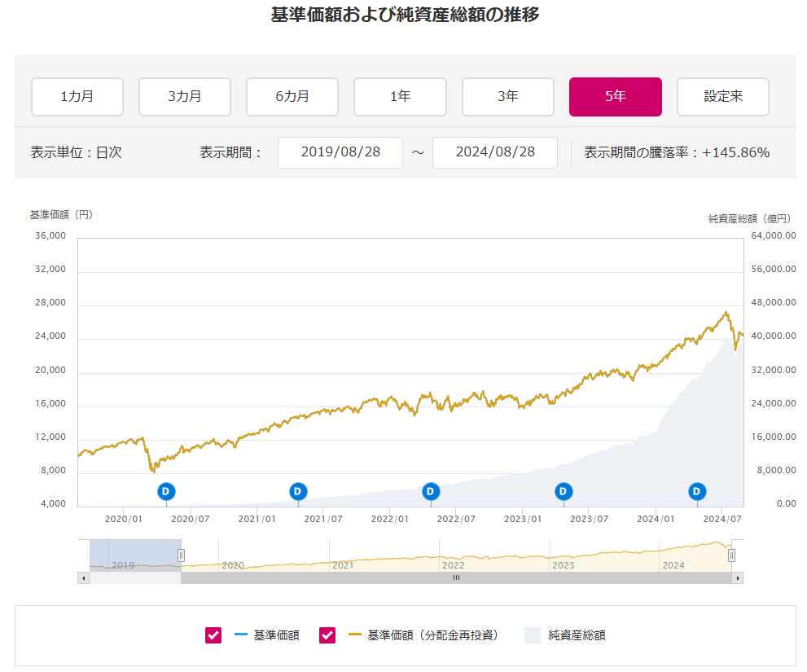Click the navigator scrollbar left arrow

click(x=83, y=578)
